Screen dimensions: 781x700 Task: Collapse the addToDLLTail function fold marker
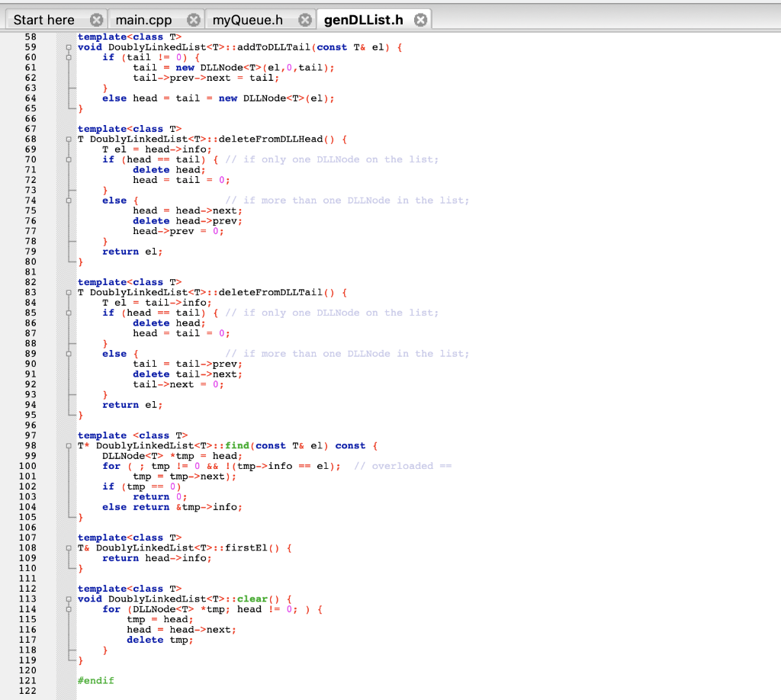pos(69,47)
